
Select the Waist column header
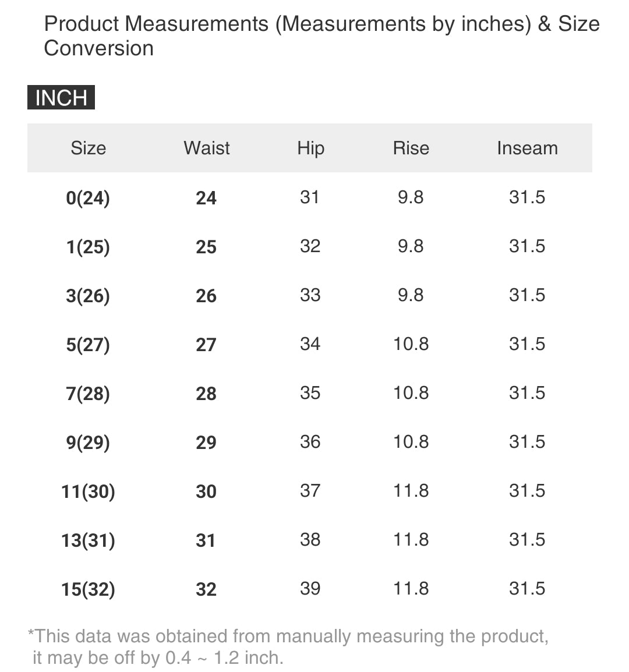click(x=207, y=148)
